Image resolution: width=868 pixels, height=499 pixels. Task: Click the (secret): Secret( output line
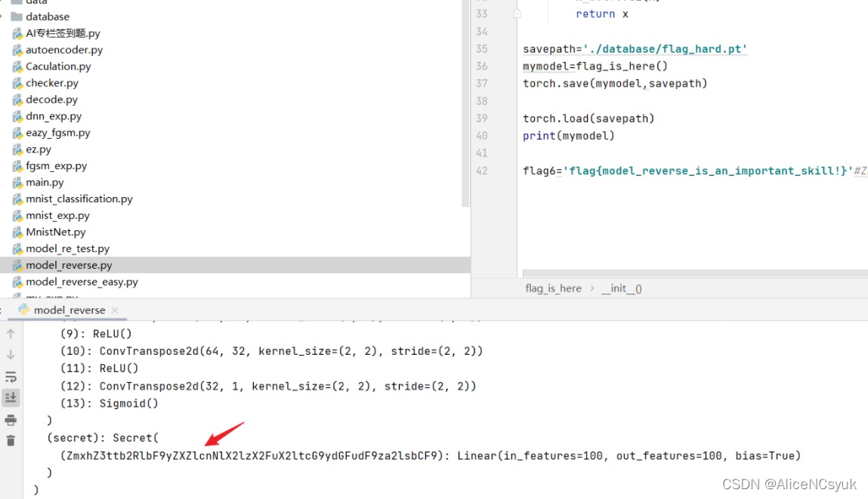tap(103, 438)
